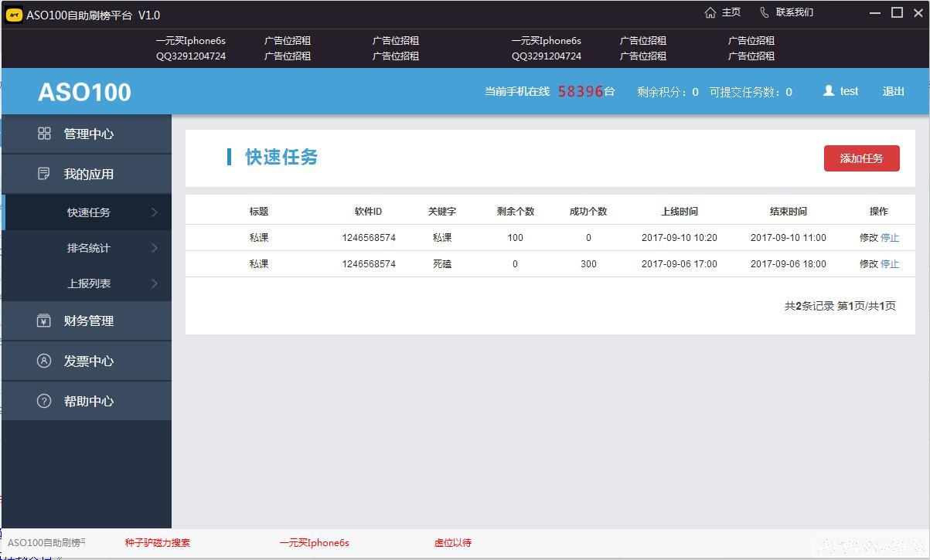
Task: Select the 管理中心 grid icon in sidebar
Action: [44, 133]
